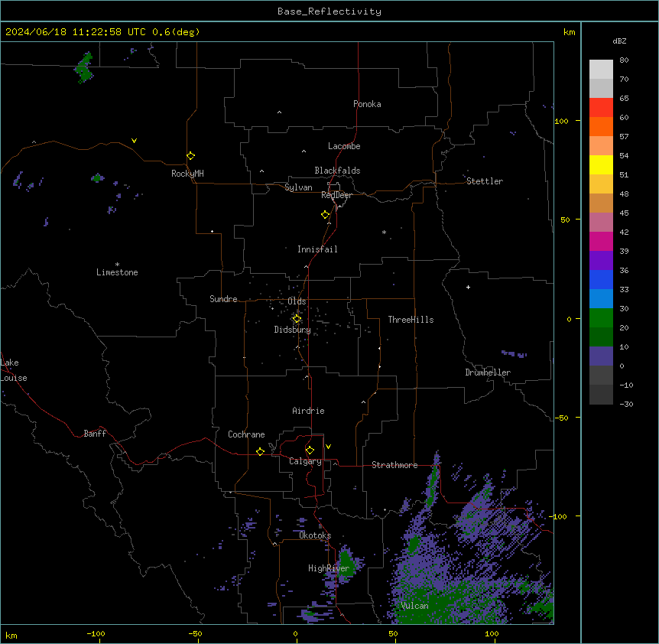This screenshot has width=659, height=644.
Task: Click the Didsbury town label
Action: click(293, 330)
